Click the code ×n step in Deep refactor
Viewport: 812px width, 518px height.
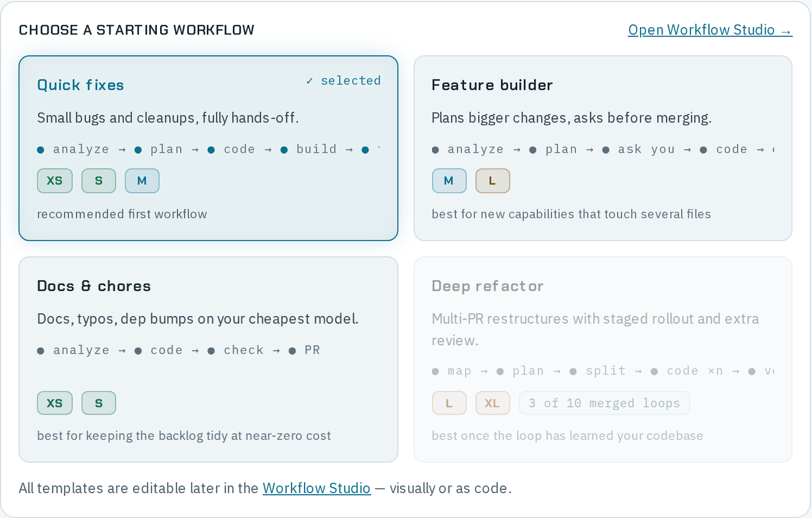(687, 371)
